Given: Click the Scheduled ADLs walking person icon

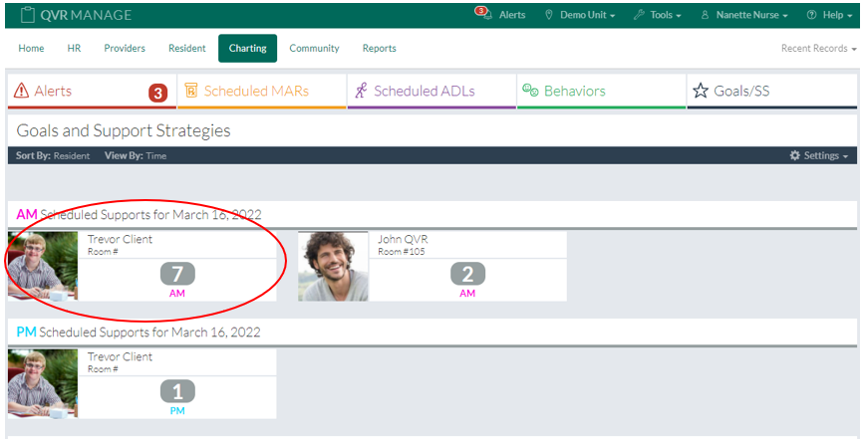Looking at the screenshot, I should point(361,92).
